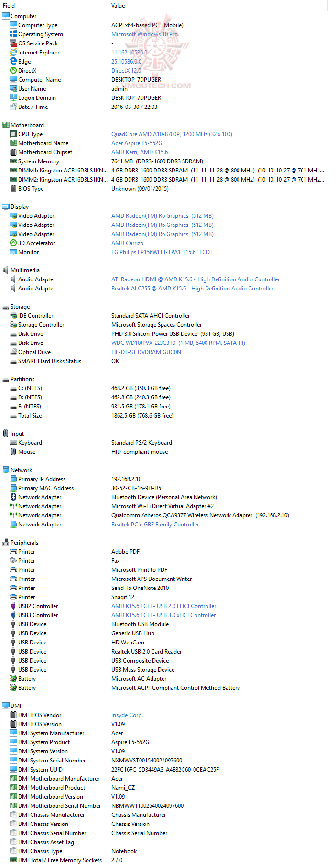
Task: Open the HL-DT-ST DVDRAM GUC0N link
Action: pyautogui.click(x=146, y=352)
